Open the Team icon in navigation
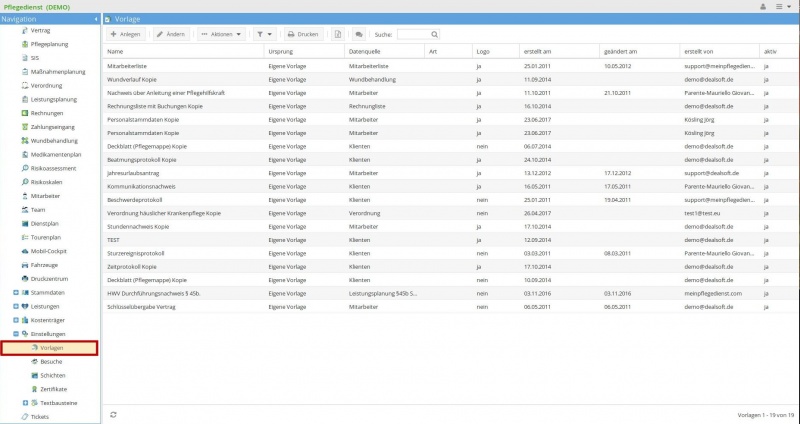 coord(25,210)
